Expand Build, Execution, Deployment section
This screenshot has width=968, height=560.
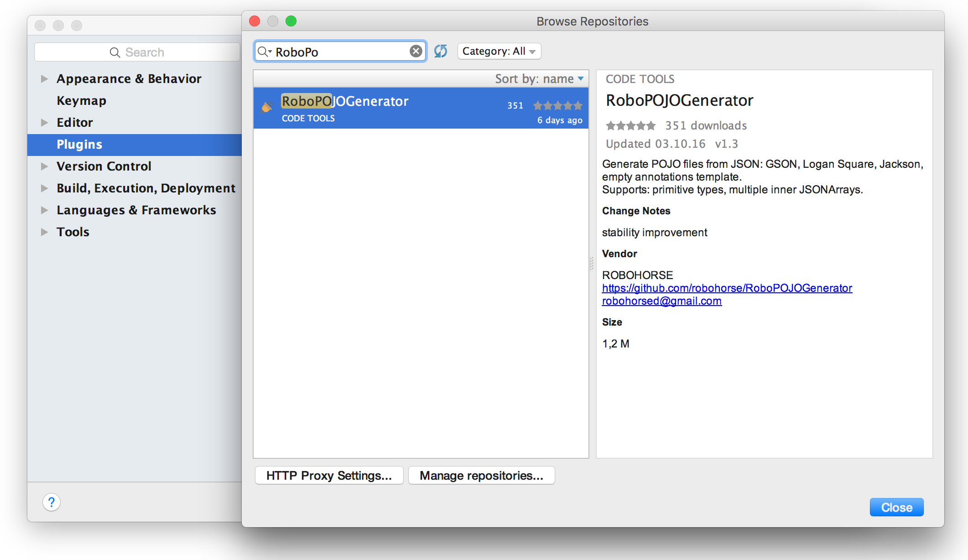pyautogui.click(x=44, y=188)
